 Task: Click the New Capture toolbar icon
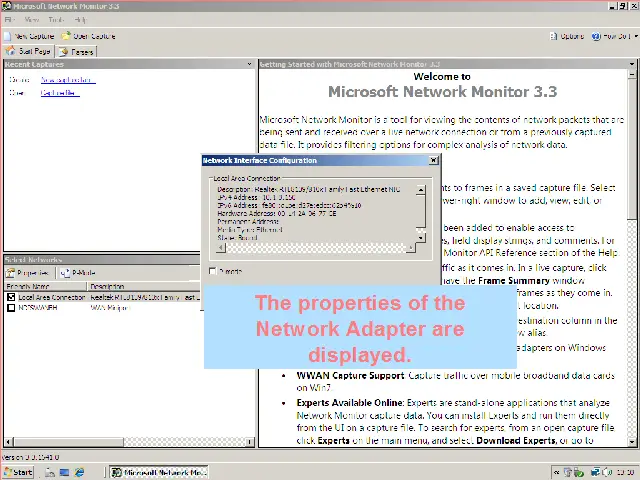(x=9, y=36)
